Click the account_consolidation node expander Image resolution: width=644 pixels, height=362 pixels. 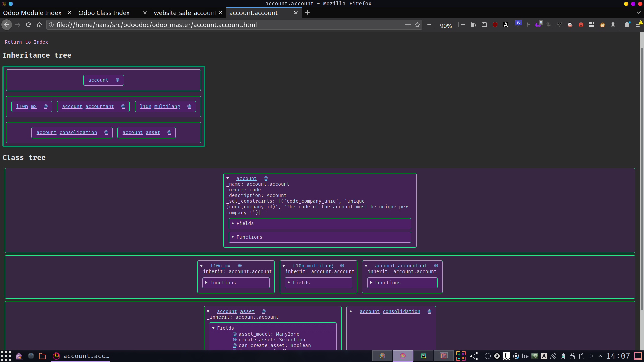tap(351, 311)
